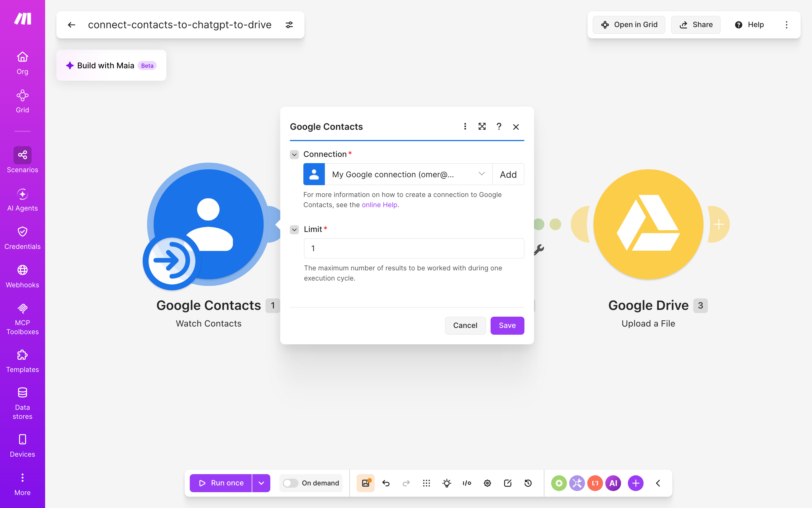The height and width of the screenshot is (508, 812).
Task: Open Templates from the sidebar
Action: (x=23, y=361)
